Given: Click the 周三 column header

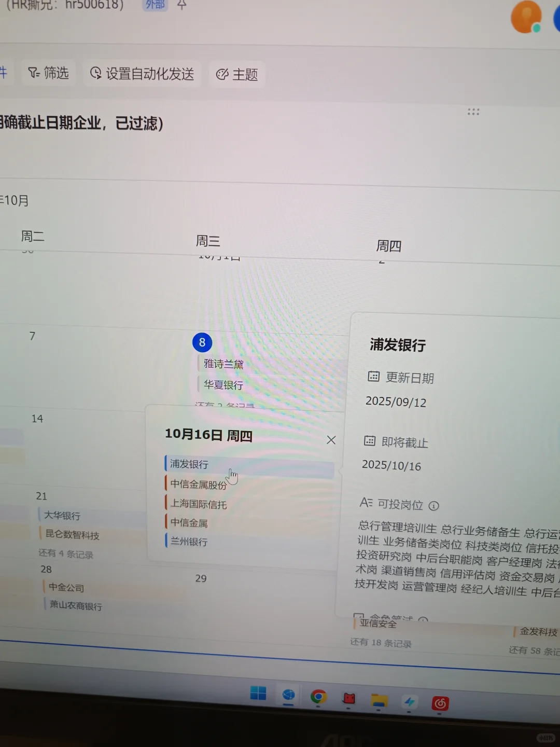Looking at the screenshot, I should (x=208, y=241).
